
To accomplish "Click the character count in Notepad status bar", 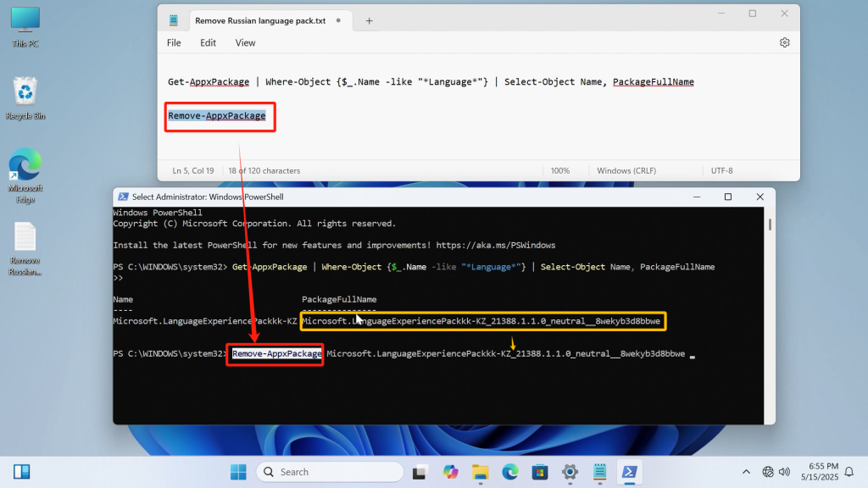I will coord(264,171).
